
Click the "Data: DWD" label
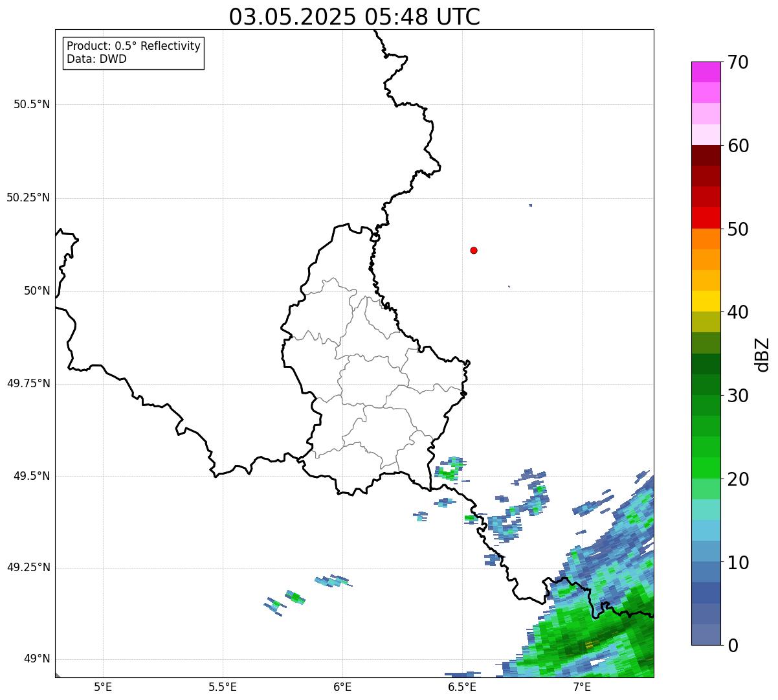tap(96, 59)
